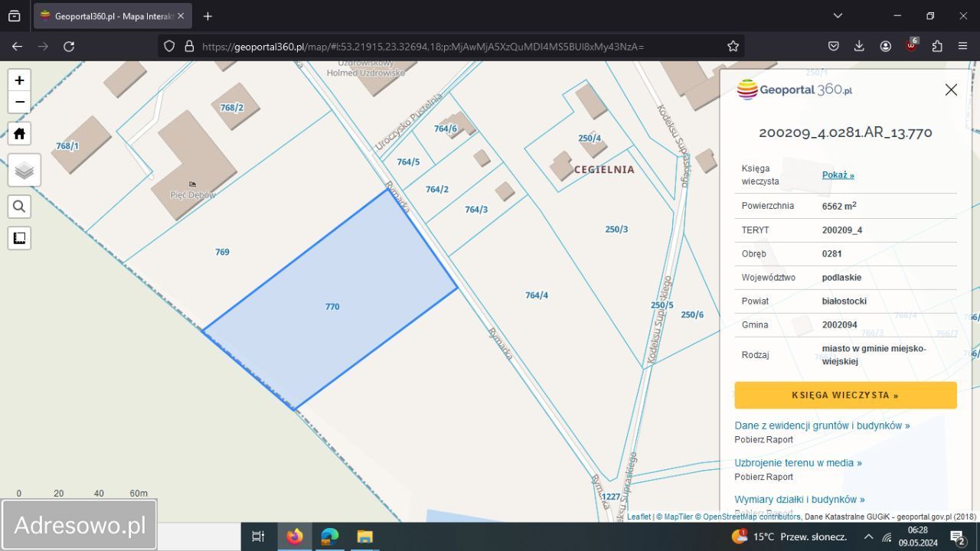The width and height of the screenshot is (980, 551).
Task: Click the parcel ID 200209_4.0281.AR_13.770 heading
Action: [x=845, y=132]
